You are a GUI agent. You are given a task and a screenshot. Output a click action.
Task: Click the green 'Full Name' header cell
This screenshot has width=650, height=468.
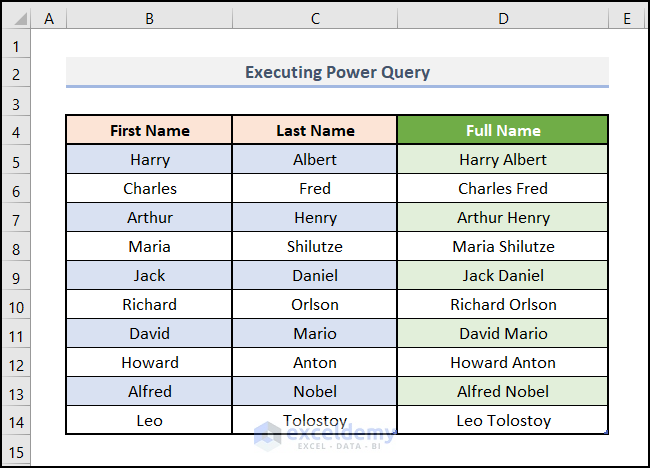(502, 130)
